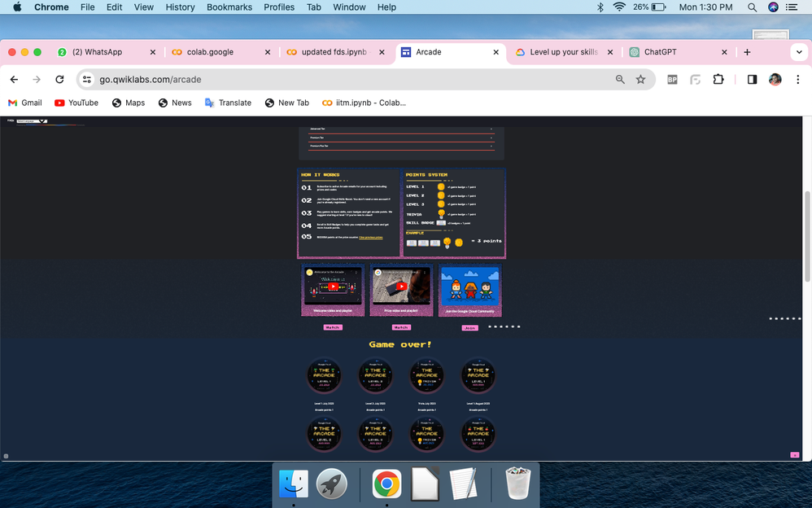This screenshot has height=508, width=812.
Task: Bookmark this page with the star icon
Action: (640, 79)
